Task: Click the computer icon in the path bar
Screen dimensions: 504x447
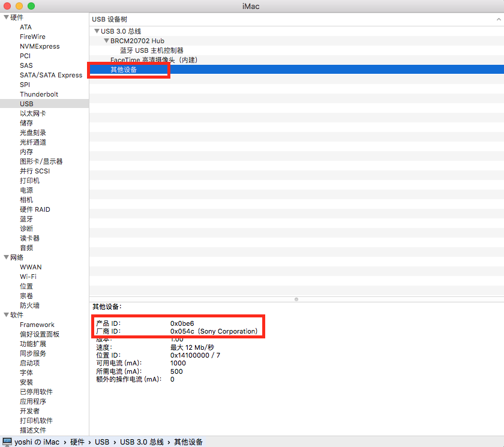Action: point(7,442)
